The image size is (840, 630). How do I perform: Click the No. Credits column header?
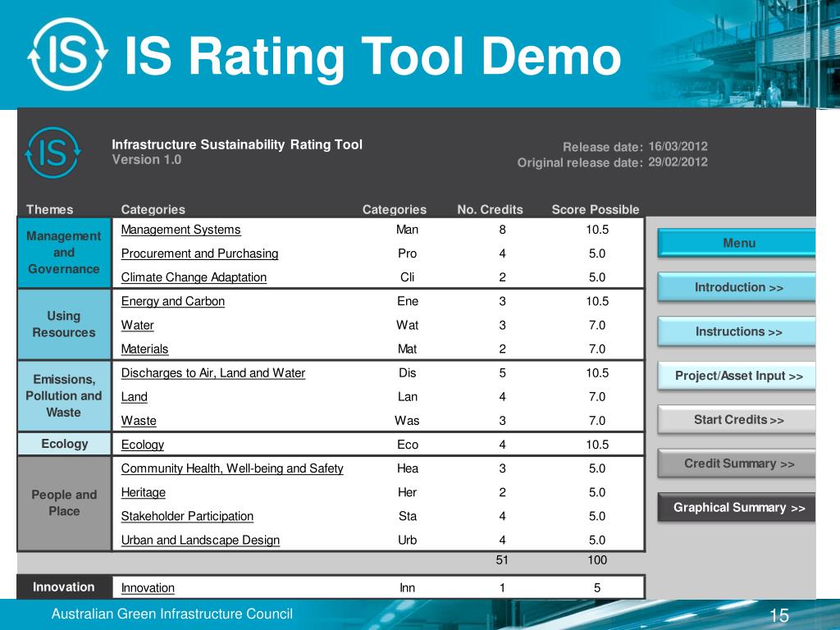[490, 209]
